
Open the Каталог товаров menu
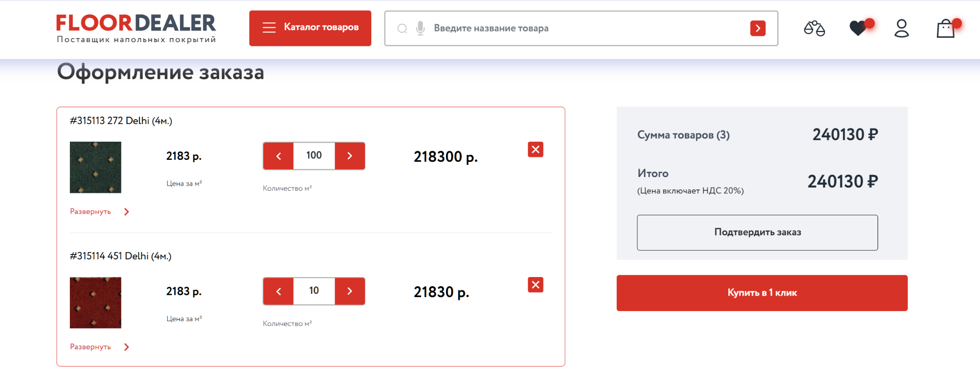[x=310, y=28]
